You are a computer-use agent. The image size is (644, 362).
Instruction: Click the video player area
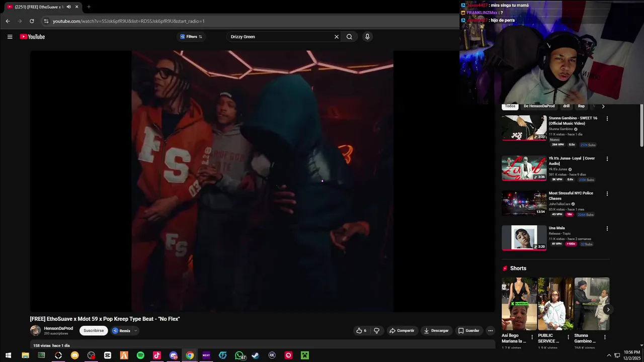262,181
